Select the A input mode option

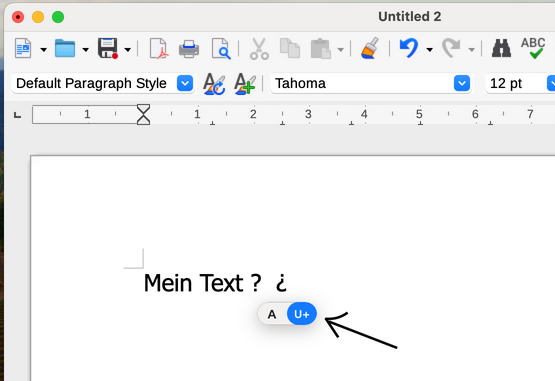point(272,314)
